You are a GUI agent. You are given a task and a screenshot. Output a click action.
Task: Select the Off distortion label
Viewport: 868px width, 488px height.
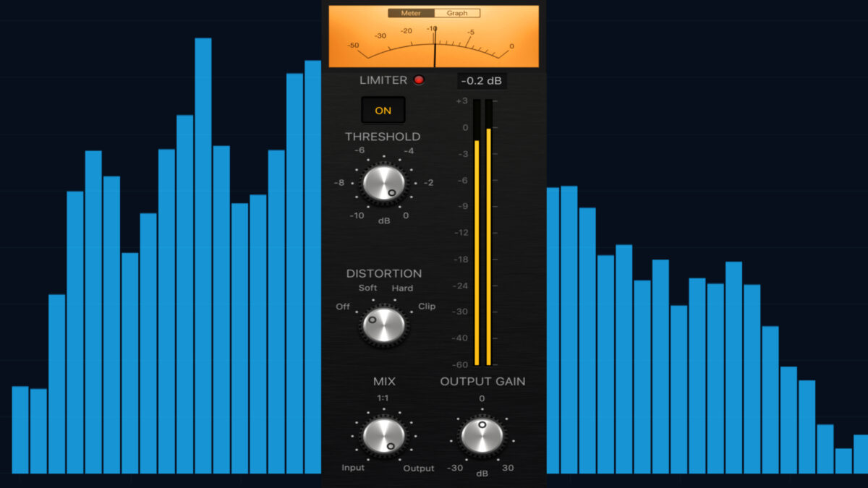pyautogui.click(x=343, y=307)
